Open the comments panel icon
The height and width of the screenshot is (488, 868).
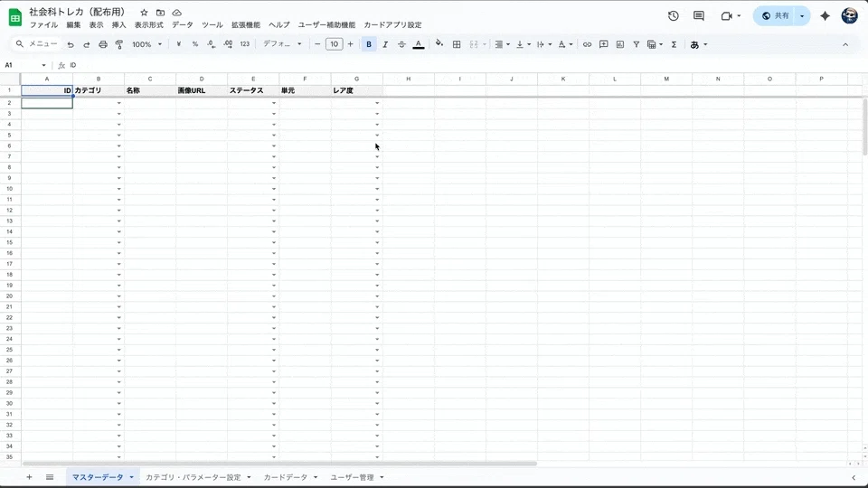point(699,16)
